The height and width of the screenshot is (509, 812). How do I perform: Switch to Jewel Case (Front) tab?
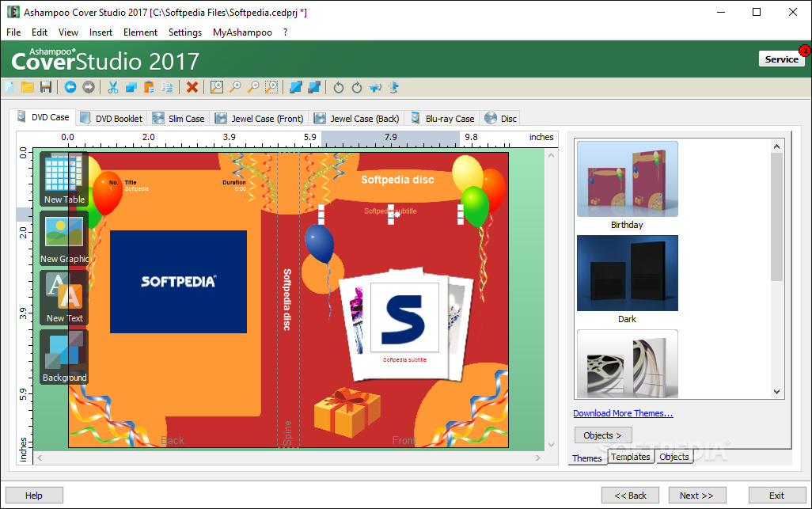[260, 119]
